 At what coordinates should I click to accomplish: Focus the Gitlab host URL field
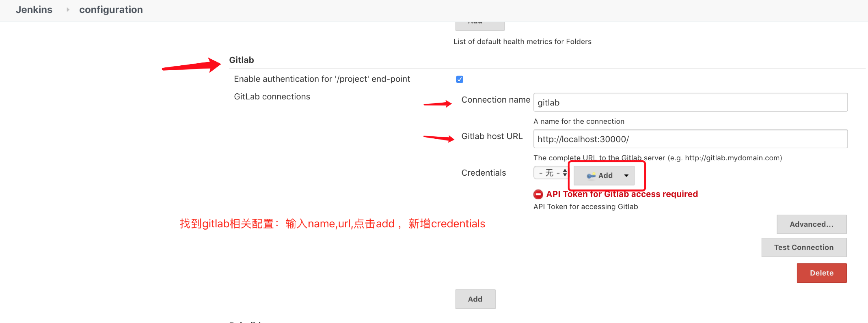690,139
